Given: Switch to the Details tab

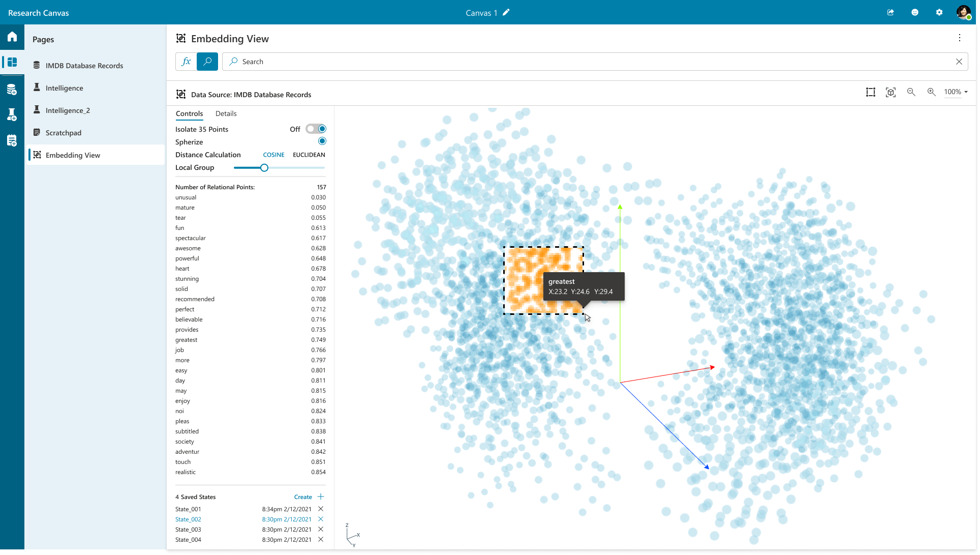Looking at the screenshot, I should click(226, 113).
